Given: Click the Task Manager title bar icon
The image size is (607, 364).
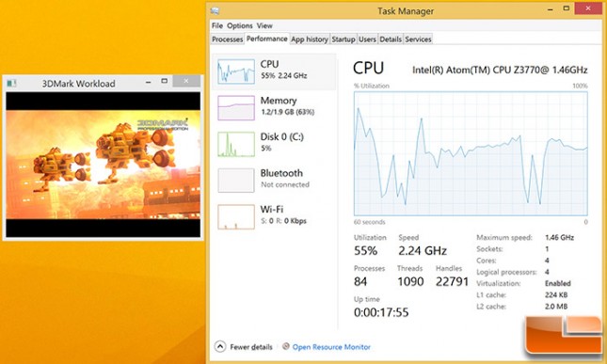Looking at the screenshot, I should [215, 10].
